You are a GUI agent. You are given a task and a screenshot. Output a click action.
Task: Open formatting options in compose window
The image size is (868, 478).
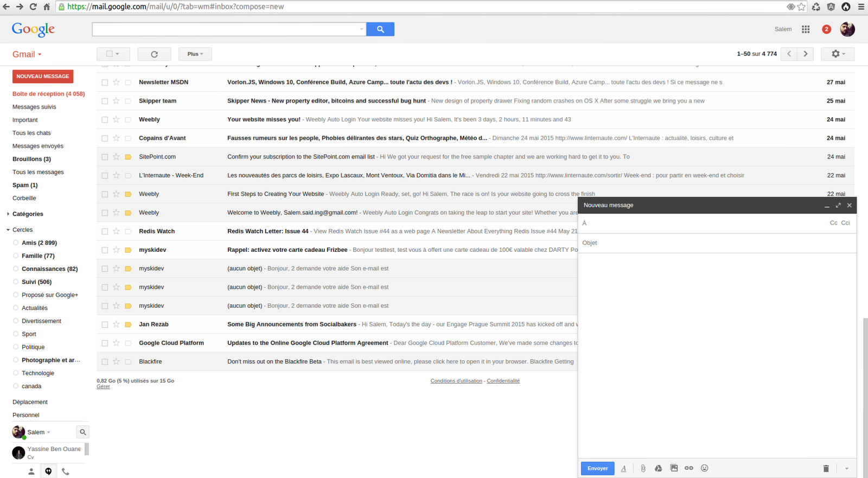click(623, 468)
